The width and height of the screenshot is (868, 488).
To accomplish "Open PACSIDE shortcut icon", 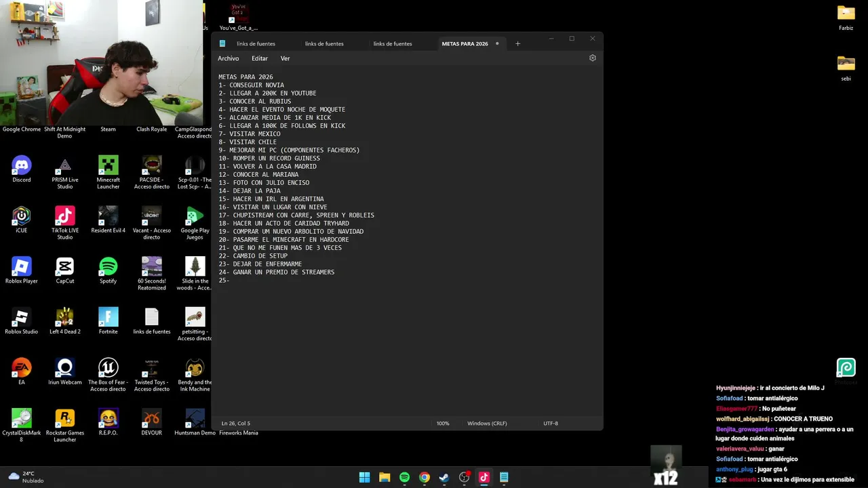I will (x=151, y=173).
